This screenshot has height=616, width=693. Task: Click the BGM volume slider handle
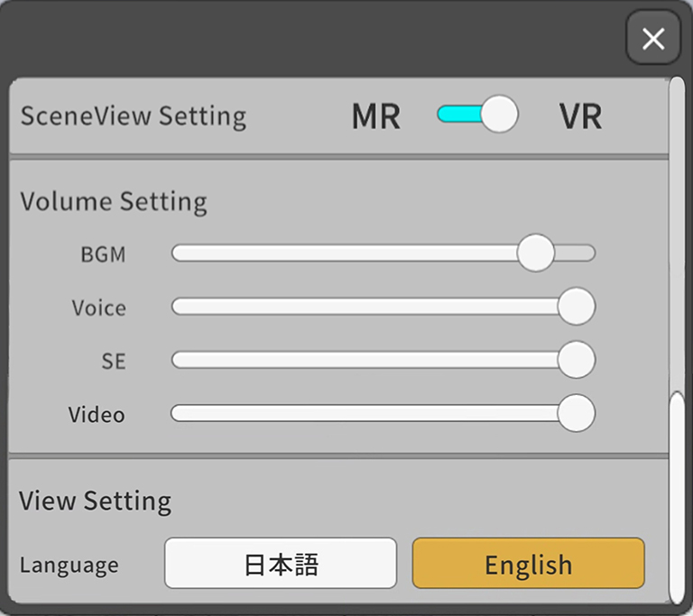pyautogui.click(x=535, y=253)
